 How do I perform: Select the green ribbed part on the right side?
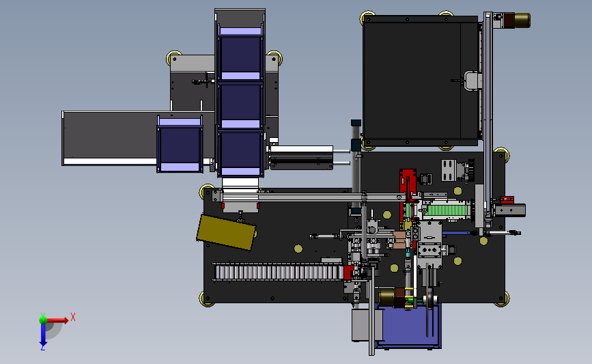[446, 210]
